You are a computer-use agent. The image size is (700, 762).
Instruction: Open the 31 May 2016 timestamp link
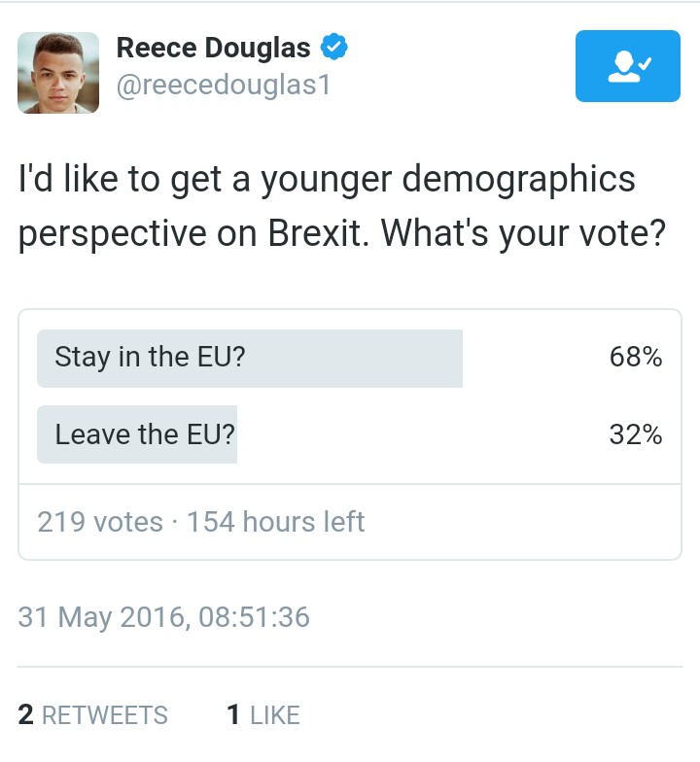pos(163,617)
